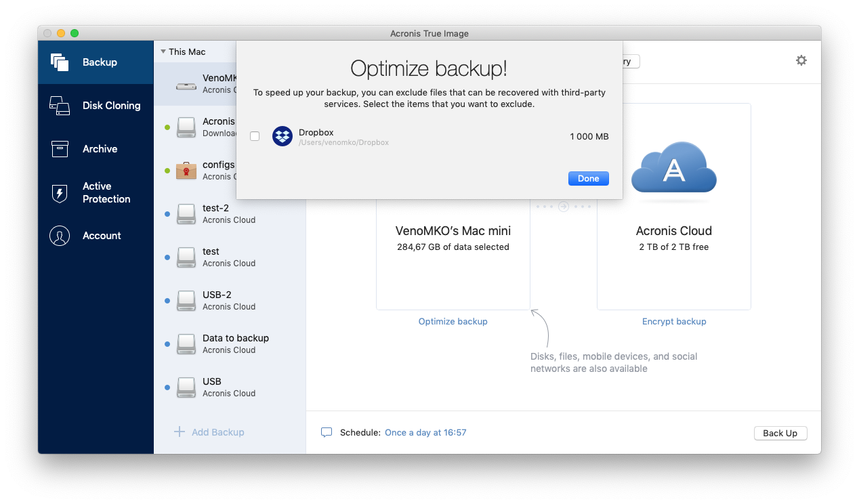
Task: Open the Backup section icon in sidebar
Action: point(60,62)
